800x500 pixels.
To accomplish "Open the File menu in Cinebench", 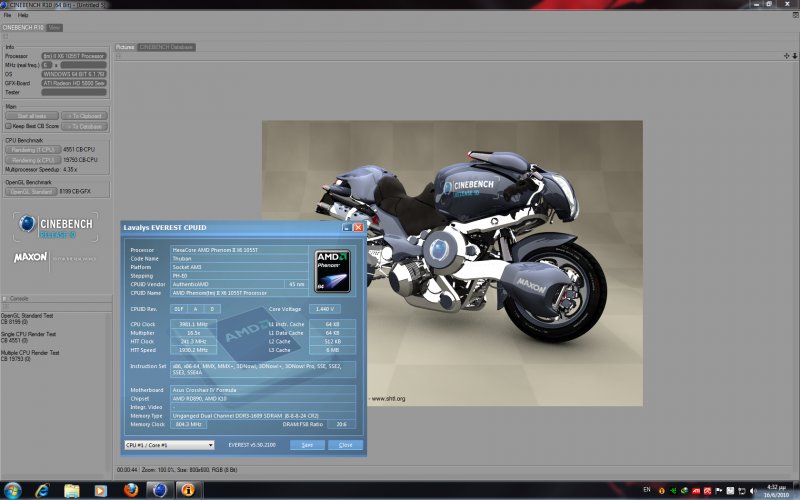I will (x=7, y=15).
